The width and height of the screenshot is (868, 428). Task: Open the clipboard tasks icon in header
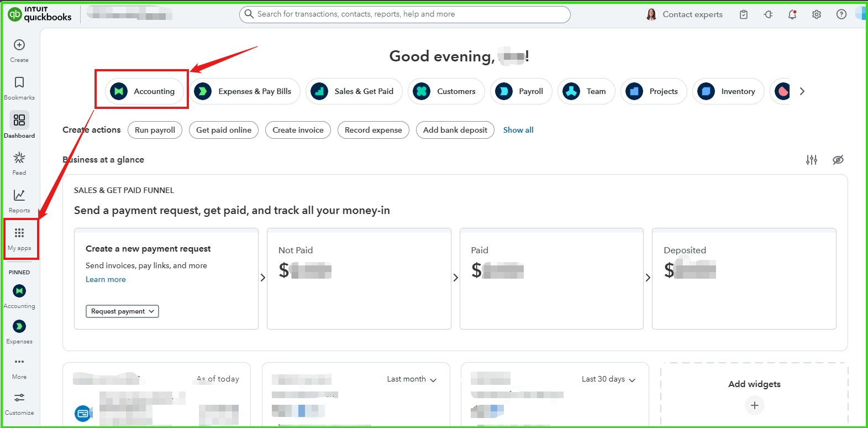[744, 14]
